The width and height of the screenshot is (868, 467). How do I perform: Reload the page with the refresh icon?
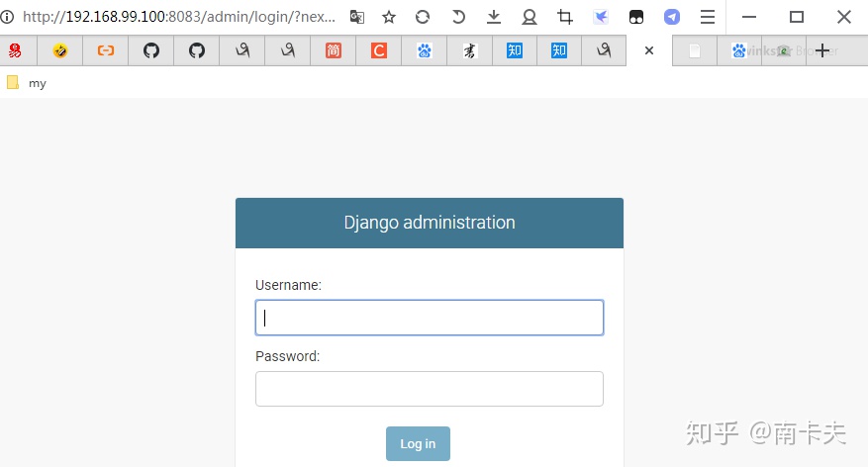pyautogui.click(x=423, y=17)
